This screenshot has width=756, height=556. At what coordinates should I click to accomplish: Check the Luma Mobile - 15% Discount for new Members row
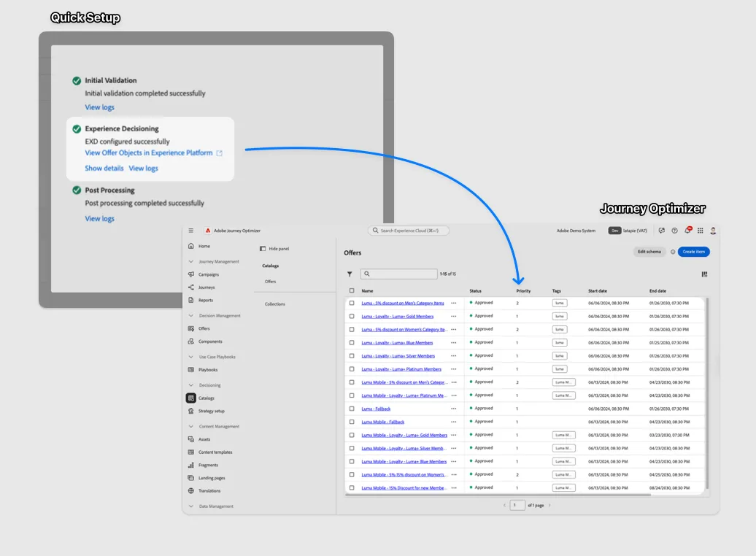click(x=352, y=488)
